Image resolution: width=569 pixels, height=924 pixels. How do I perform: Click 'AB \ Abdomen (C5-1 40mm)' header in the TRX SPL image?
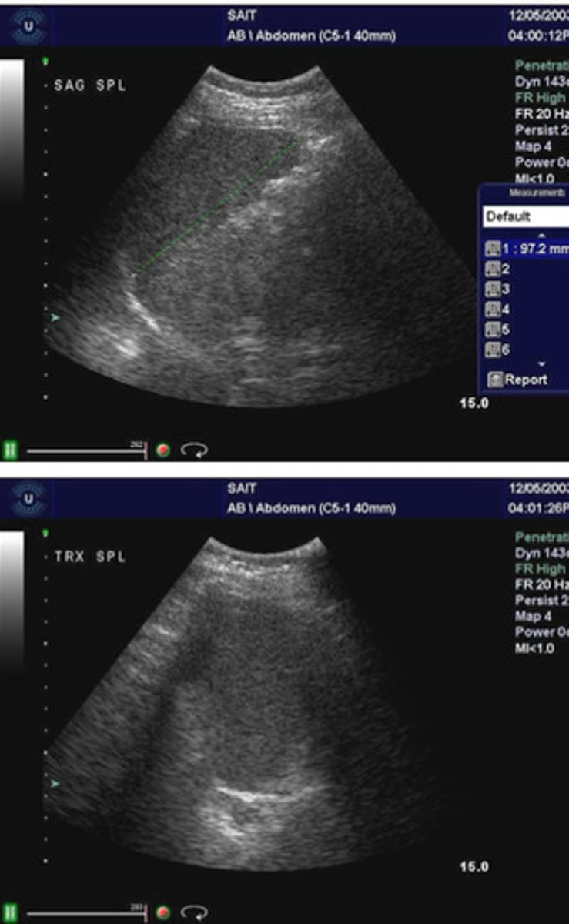[311, 508]
